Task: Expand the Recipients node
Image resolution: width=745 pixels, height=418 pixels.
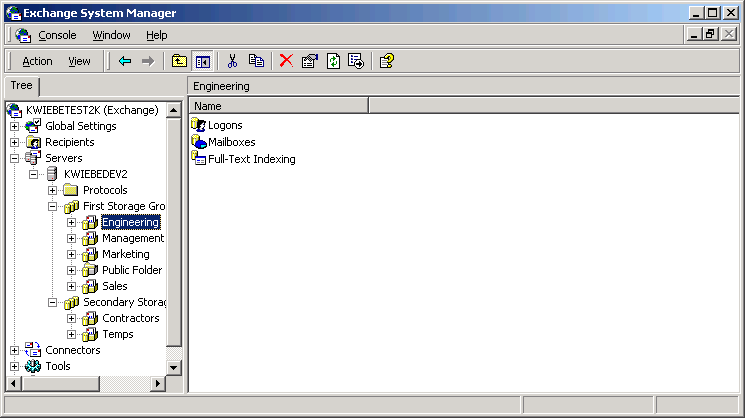Action: click(x=14, y=142)
